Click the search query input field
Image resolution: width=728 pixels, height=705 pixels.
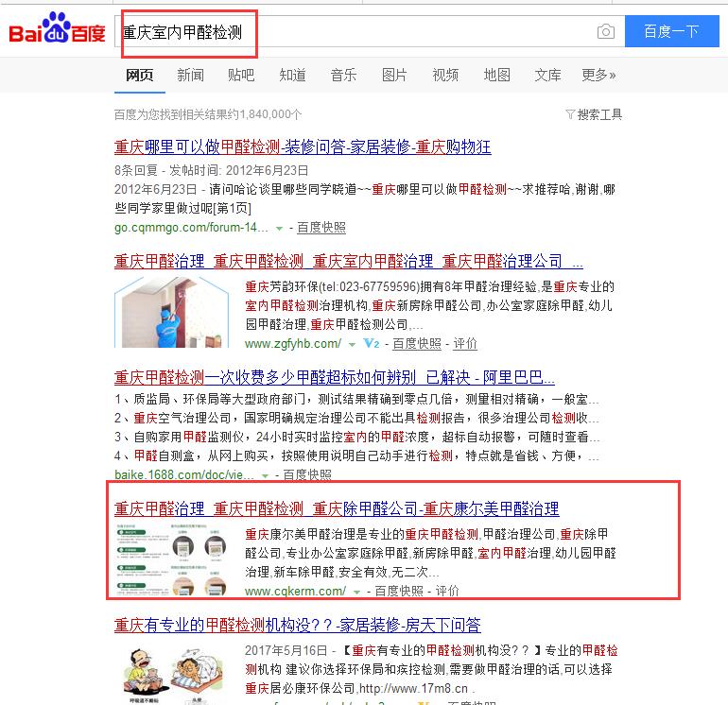354,31
